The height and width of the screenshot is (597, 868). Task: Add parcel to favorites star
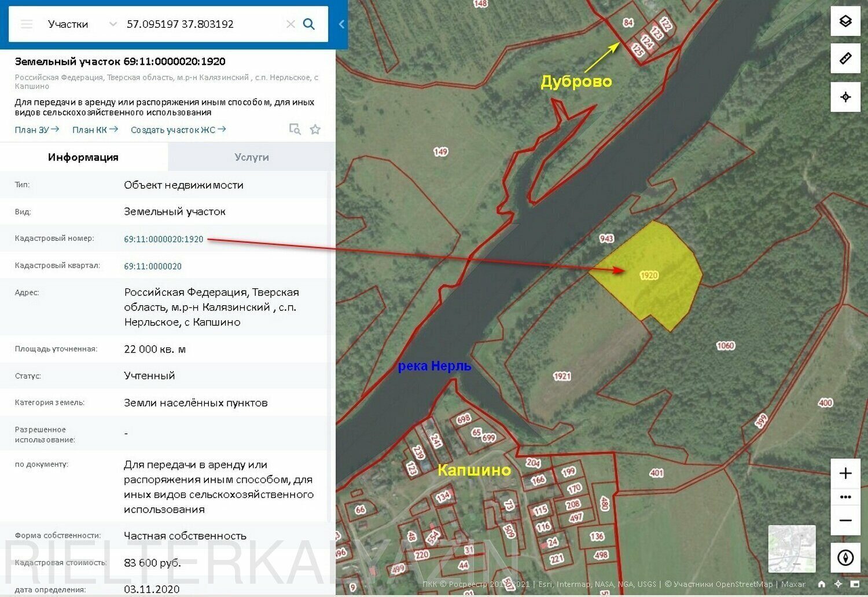(x=315, y=129)
